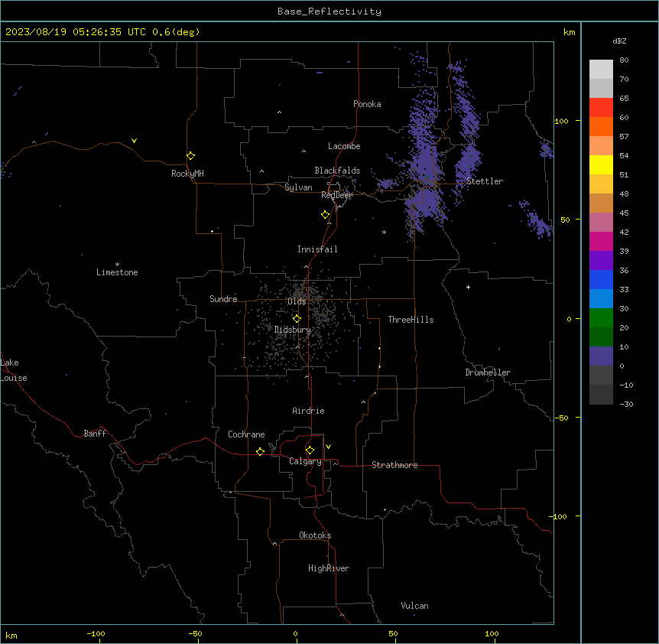This screenshot has width=659, height=644.
Task: Click the RedDeer label
Action: pyautogui.click(x=336, y=195)
